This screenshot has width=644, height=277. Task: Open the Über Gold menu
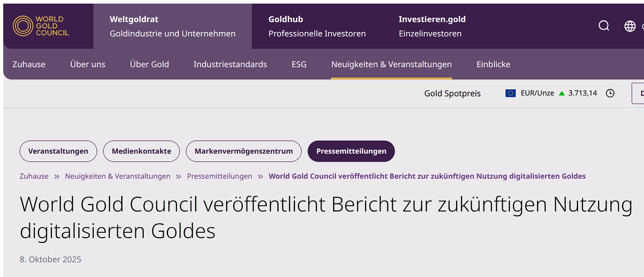point(149,64)
